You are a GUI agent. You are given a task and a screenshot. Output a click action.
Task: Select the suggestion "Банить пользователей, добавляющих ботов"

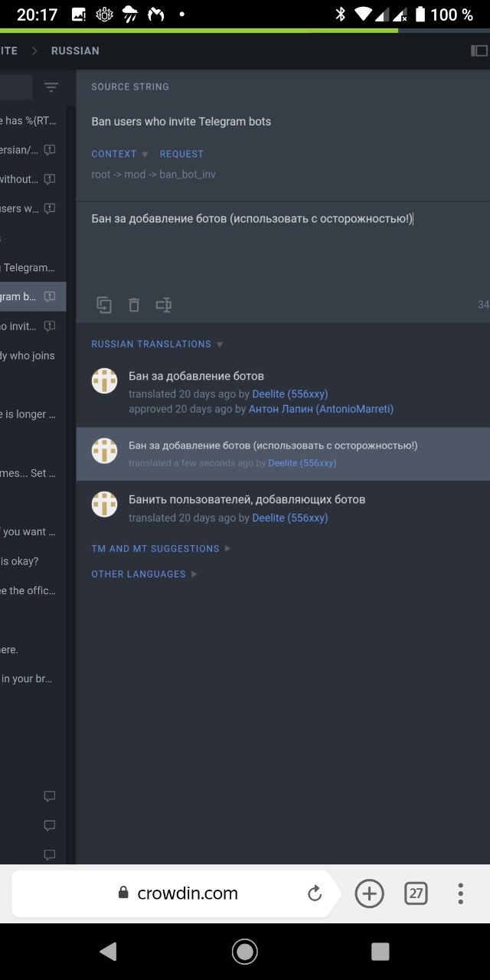pyautogui.click(x=247, y=499)
